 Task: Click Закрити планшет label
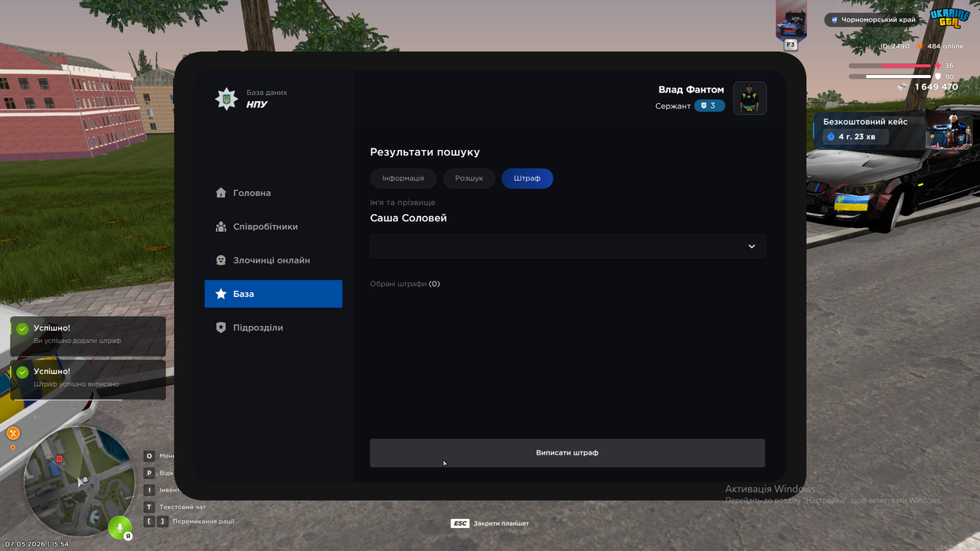(501, 523)
